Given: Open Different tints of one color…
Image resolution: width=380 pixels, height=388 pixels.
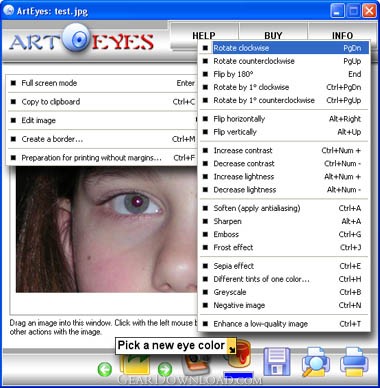Looking at the screenshot, I should [284, 279].
